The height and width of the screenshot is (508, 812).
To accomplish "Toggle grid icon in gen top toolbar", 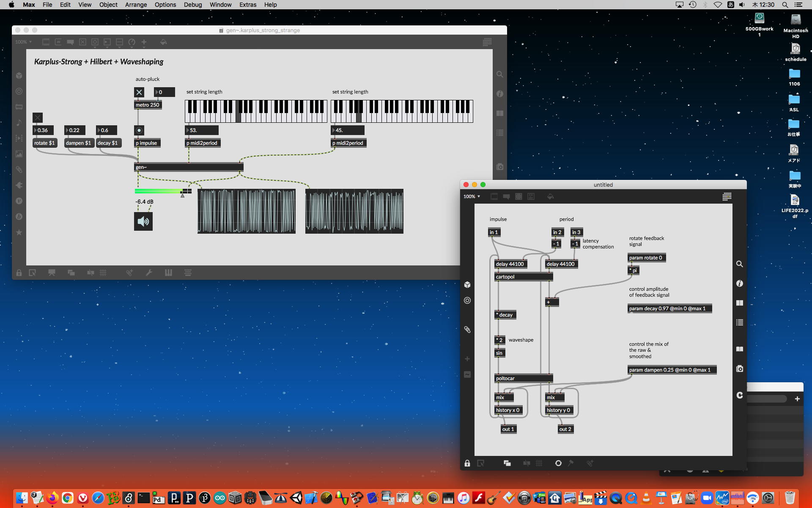I will [727, 196].
